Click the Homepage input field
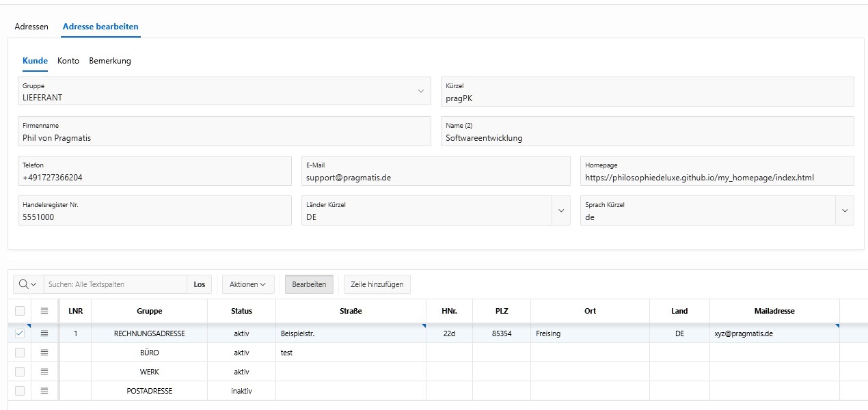This screenshot has width=868, height=410. 717,171
